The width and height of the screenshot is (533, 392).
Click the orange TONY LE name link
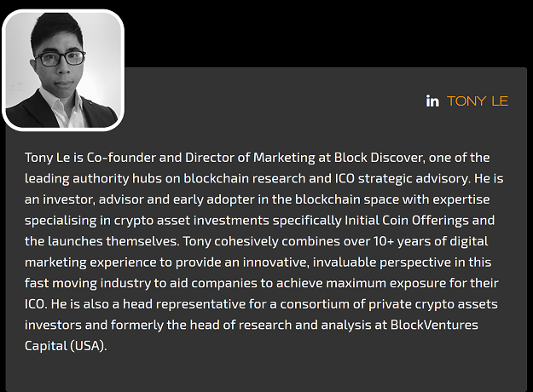478,101
